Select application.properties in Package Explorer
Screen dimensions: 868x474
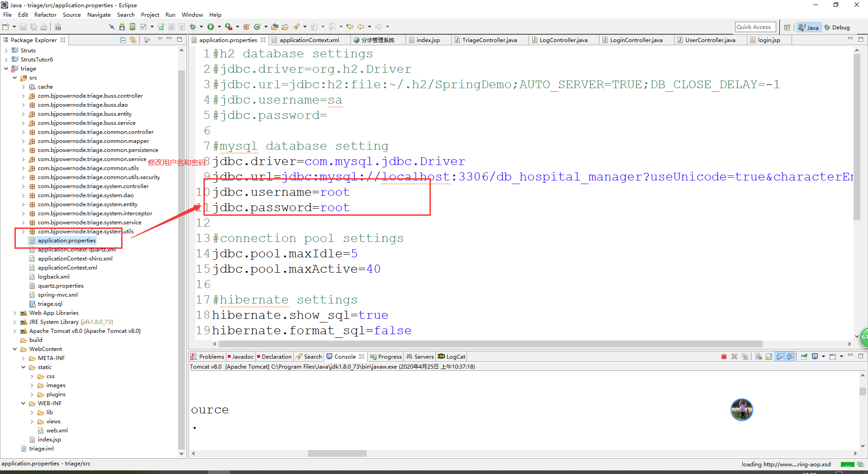pyautogui.click(x=67, y=241)
